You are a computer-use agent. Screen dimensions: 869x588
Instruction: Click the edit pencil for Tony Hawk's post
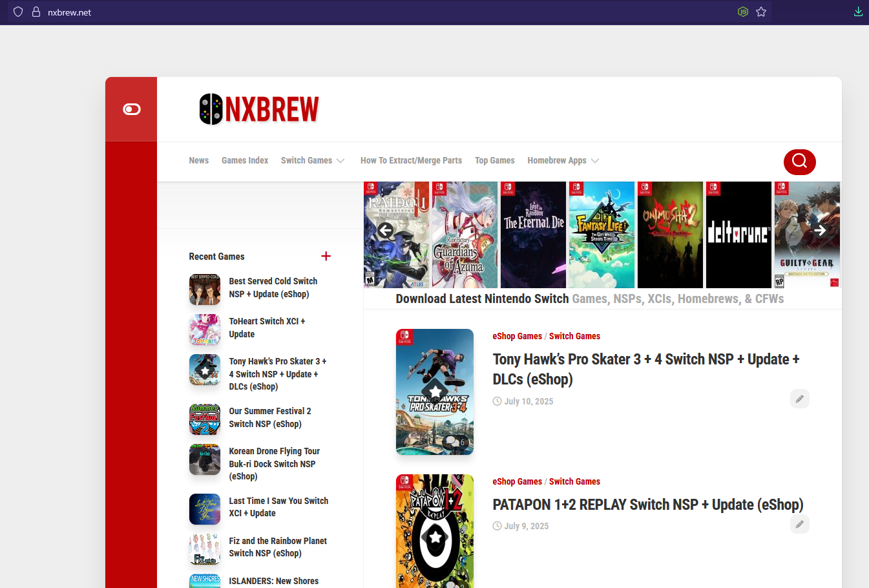click(x=800, y=399)
